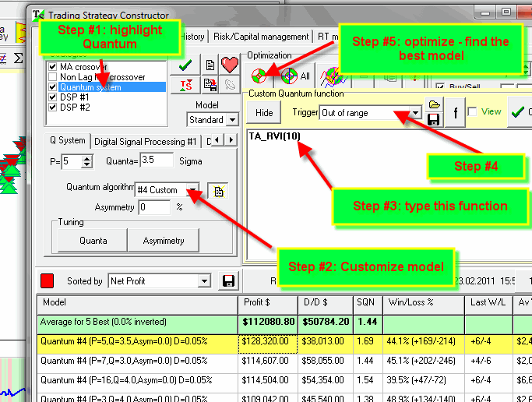Uncheck the MA crosover strategy checkbox

coord(53,68)
